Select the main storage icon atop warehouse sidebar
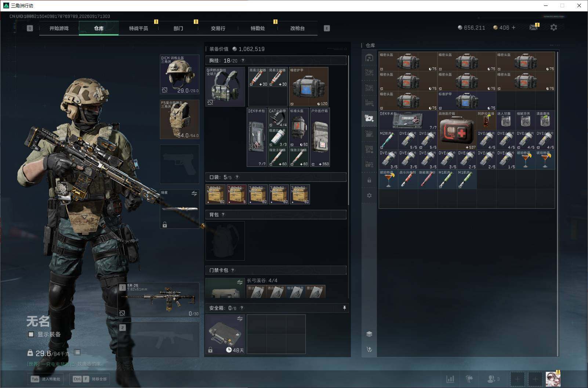 [369, 58]
